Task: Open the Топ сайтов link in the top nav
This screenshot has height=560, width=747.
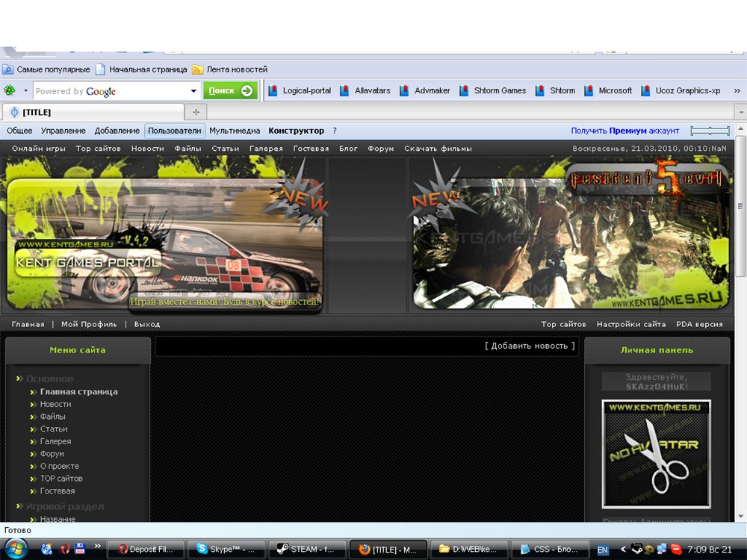Action: tap(98, 149)
